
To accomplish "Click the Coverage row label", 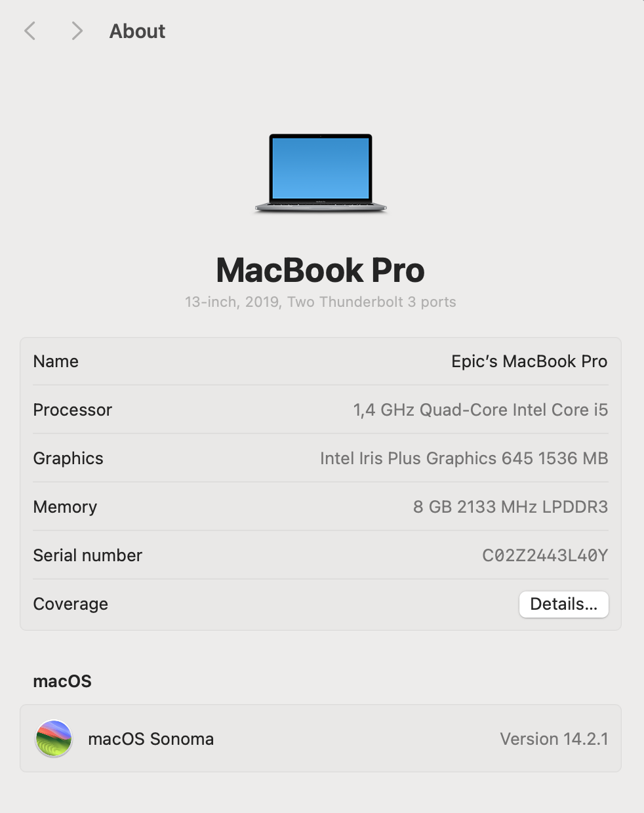I will tap(71, 604).
